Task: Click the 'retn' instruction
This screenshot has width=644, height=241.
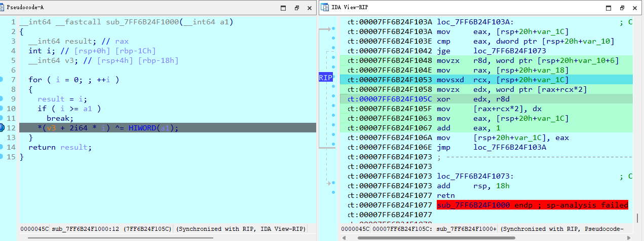Action: (446, 195)
